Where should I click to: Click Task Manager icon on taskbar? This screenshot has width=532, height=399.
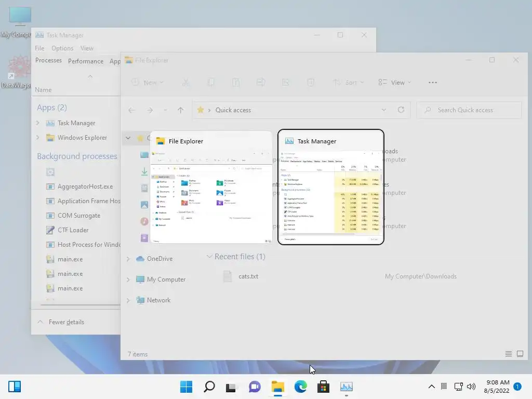coord(347,387)
